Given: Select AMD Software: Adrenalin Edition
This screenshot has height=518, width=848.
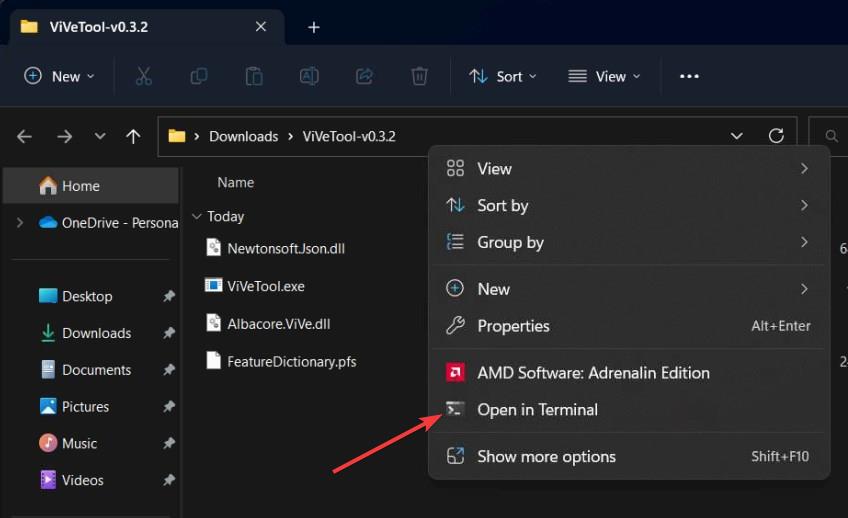Looking at the screenshot, I should pyautogui.click(x=628, y=373).
